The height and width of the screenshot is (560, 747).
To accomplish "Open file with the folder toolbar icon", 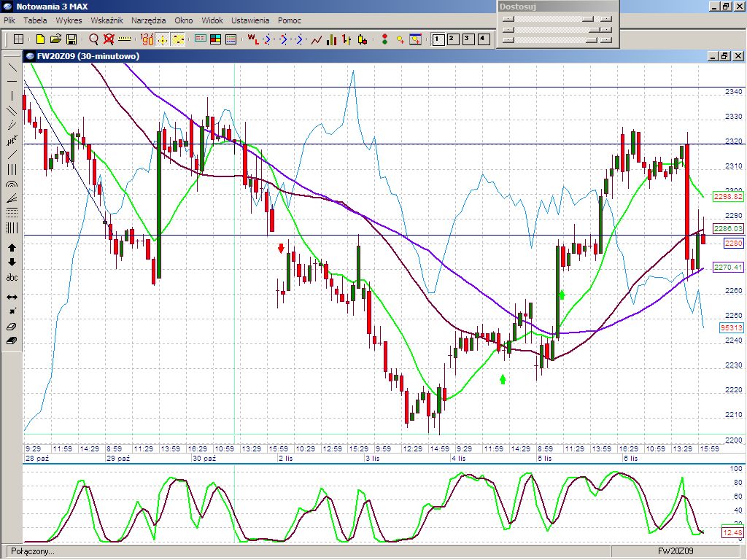I will coord(55,39).
